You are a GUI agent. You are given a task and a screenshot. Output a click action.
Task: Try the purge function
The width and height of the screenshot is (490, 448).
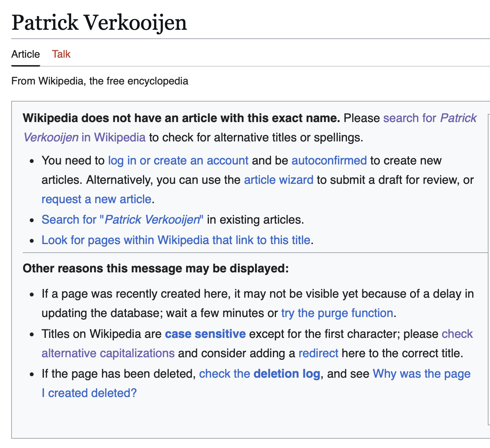click(336, 313)
